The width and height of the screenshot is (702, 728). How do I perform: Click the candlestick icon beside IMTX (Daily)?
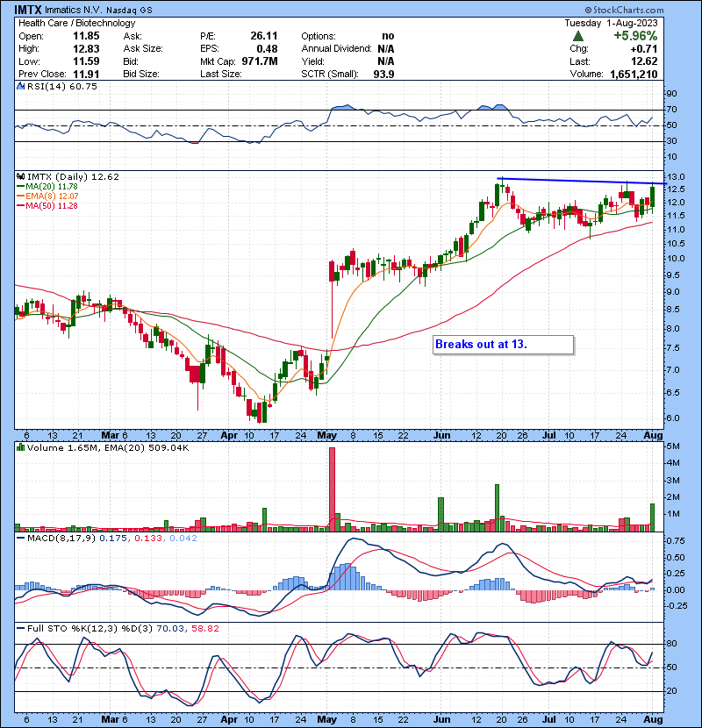point(20,177)
